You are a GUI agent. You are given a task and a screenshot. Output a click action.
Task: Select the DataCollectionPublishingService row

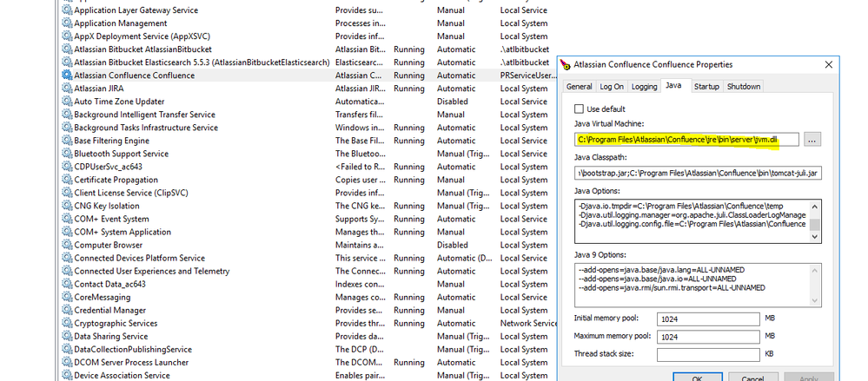(x=308, y=350)
